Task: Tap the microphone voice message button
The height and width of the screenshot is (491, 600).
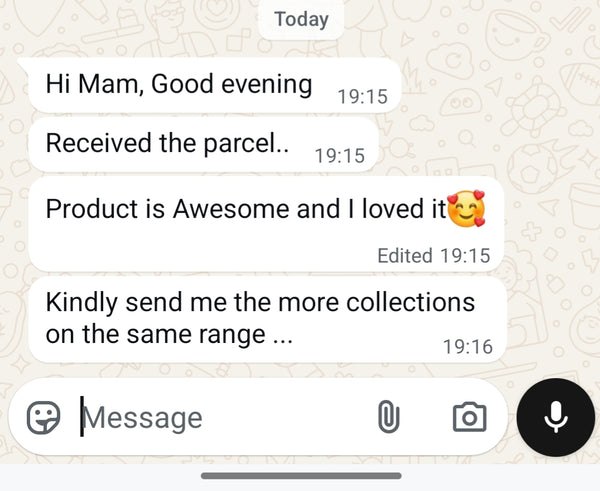Action: [x=556, y=417]
